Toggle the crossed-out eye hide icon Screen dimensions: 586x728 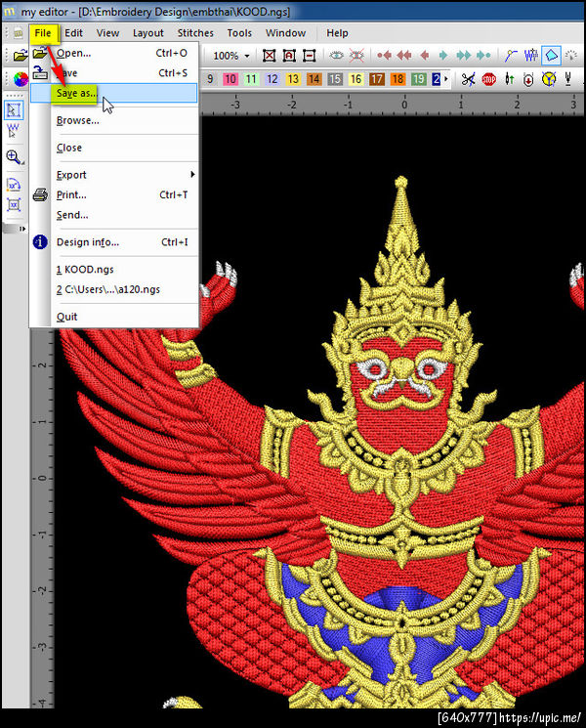[x=356, y=56]
